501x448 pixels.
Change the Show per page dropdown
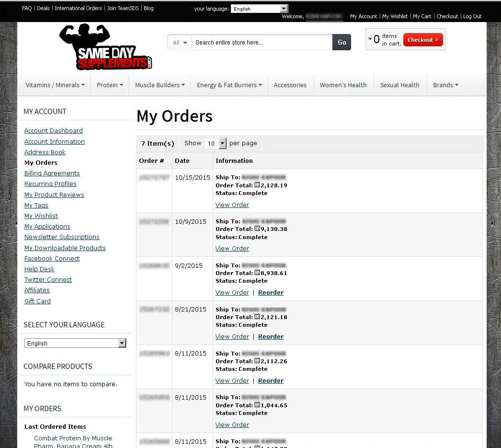click(x=216, y=143)
